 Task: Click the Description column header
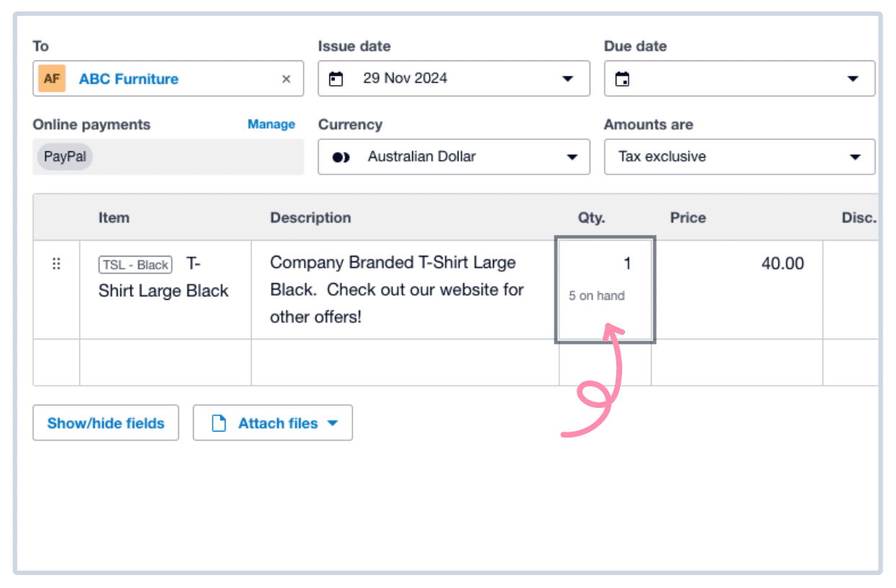311,218
